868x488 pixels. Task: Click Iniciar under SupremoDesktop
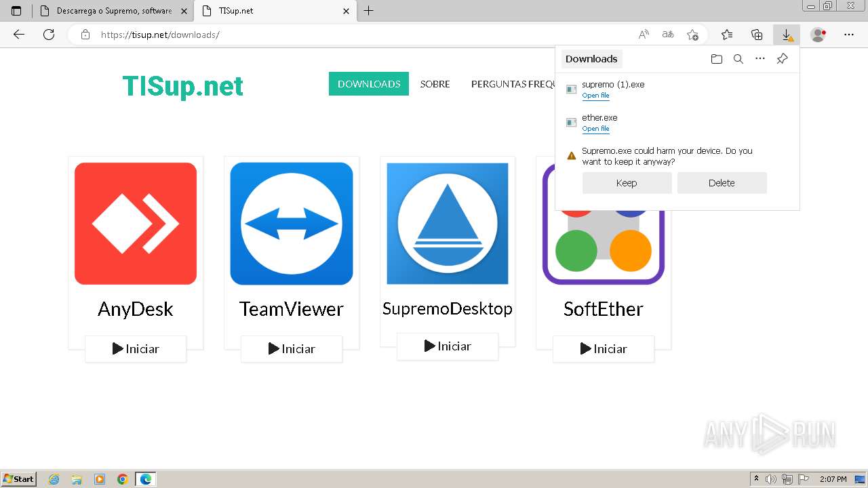click(x=448, y=346)
